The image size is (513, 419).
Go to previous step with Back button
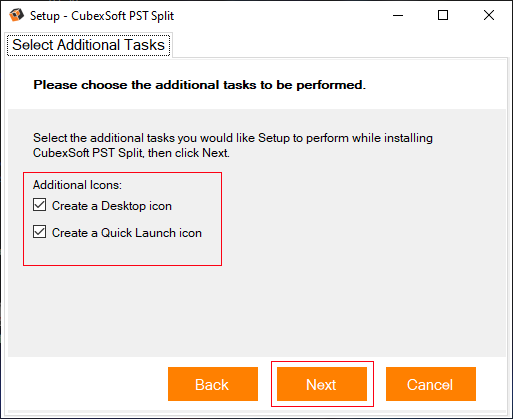click(213, 384)
